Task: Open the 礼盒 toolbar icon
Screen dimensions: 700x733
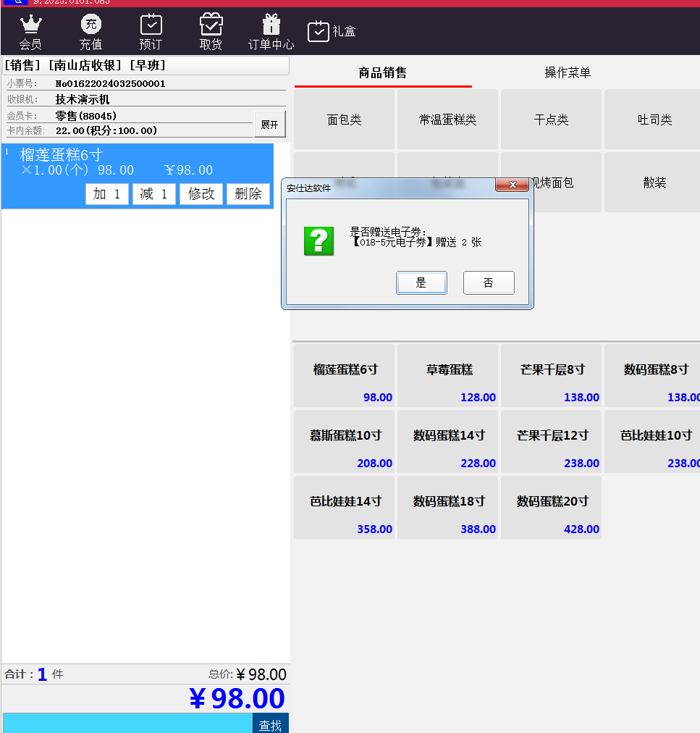Action: (332, 31)
